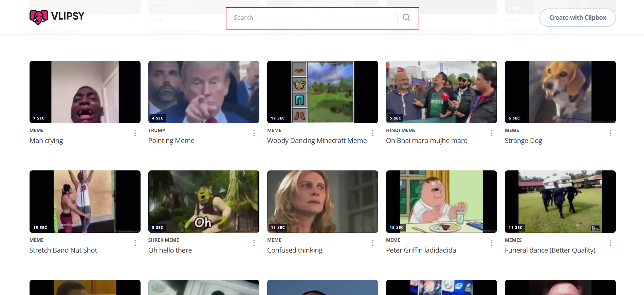Click the Strange Dog title link
This screenshot has height=295, width=644.
point(523,141)
